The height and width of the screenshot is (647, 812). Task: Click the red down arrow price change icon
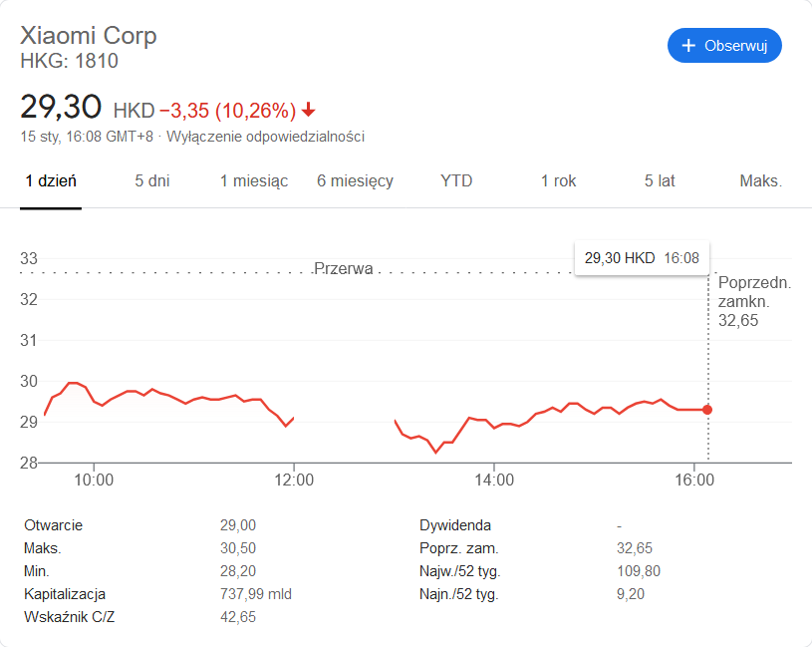coord(309,110)
